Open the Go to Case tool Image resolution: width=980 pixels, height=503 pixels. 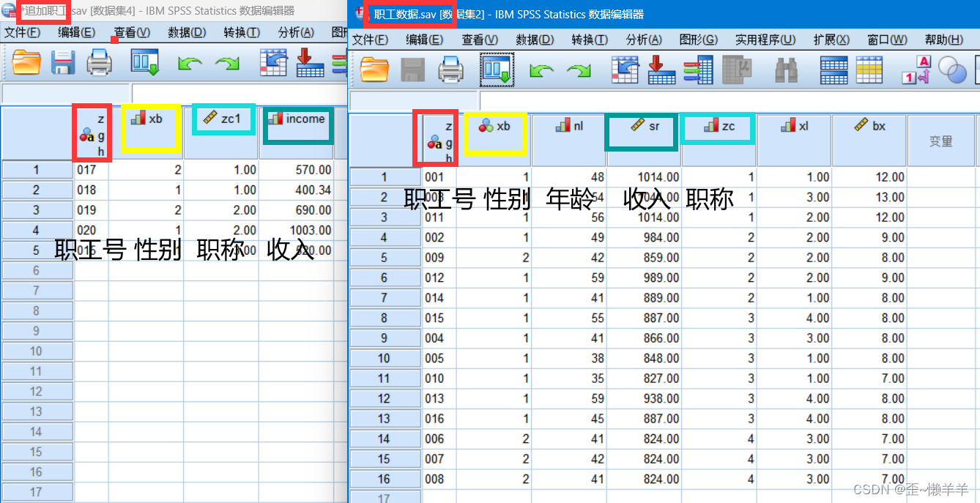point(625,70)
